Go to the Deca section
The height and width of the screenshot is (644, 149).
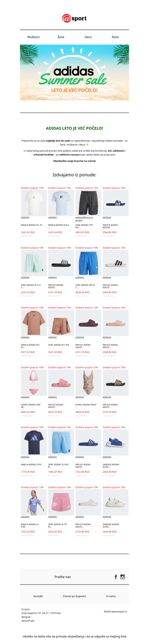[88, 37]
